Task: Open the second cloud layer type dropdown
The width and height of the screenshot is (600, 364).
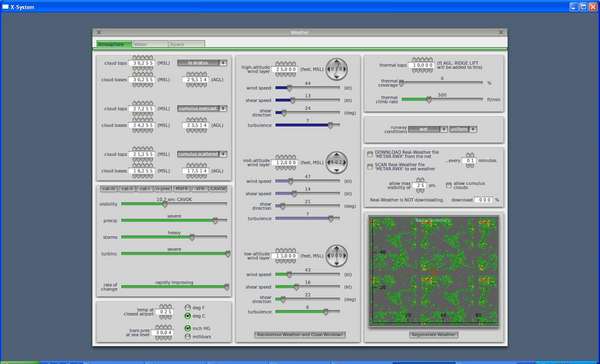Action: pyautogui.click(x=202, y=109)
